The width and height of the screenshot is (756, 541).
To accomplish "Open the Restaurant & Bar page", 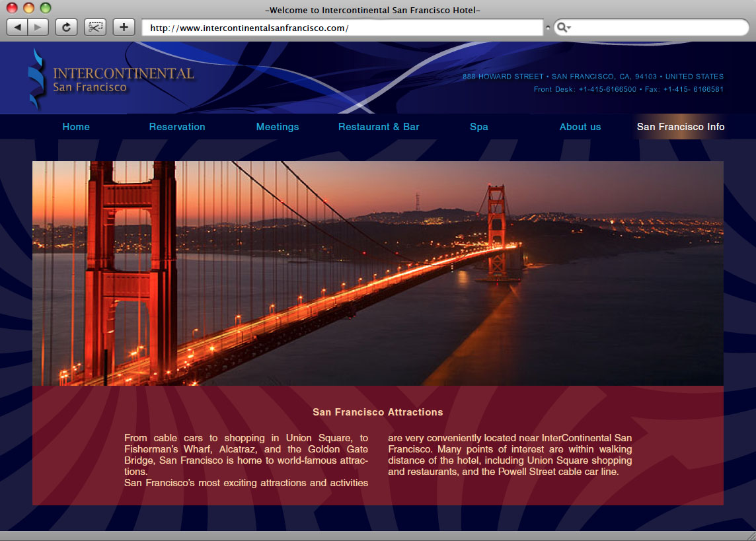I will click(379, 127).
